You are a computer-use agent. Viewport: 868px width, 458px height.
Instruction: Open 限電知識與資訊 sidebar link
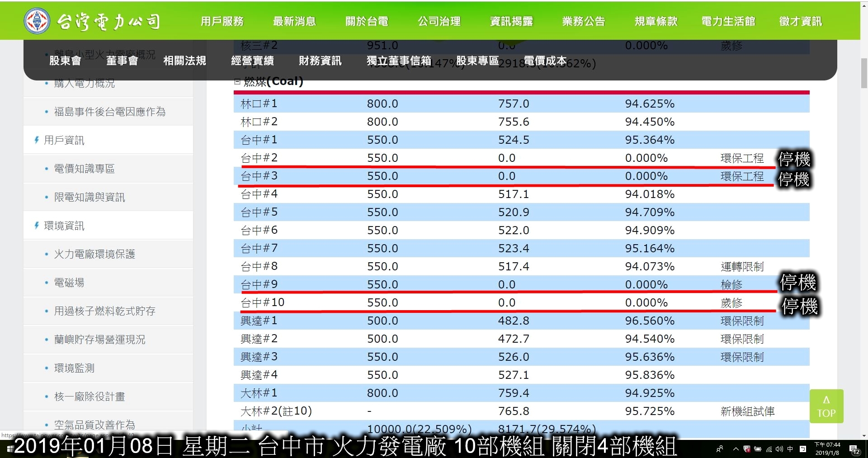90,197
